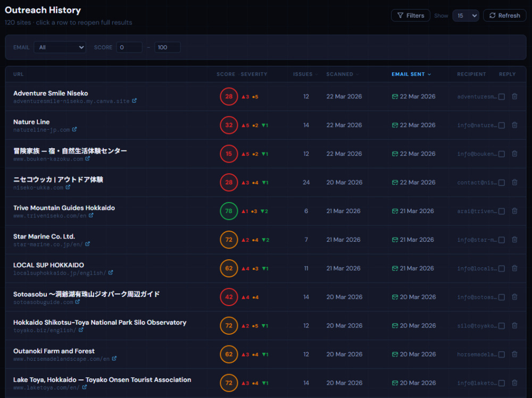The width and height of the screenshot is (532, 398).
Task: Open external link icon for www.horsemadelandscape.com/en
Action: click(x=114, y=358)
